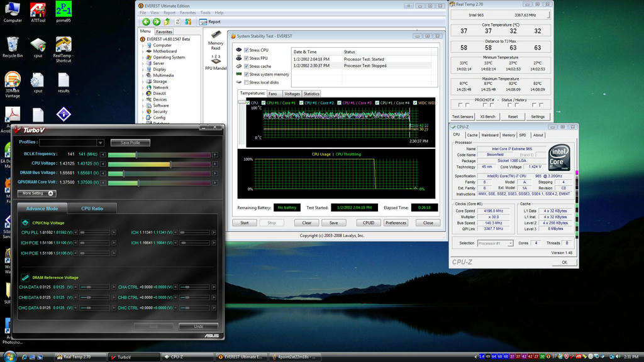Viewport: 644px width, 362px height.
Task: Click the Clear button
Action: pos(307,223)
